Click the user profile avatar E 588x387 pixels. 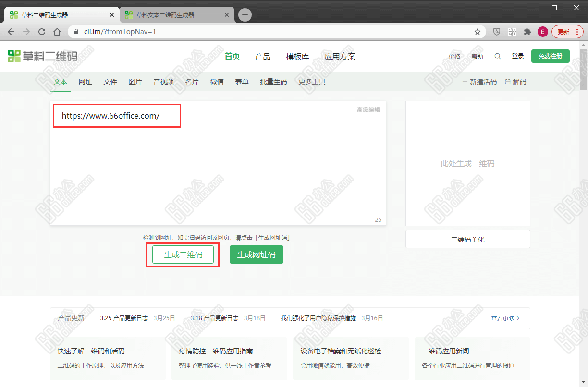tap(542, 32)
